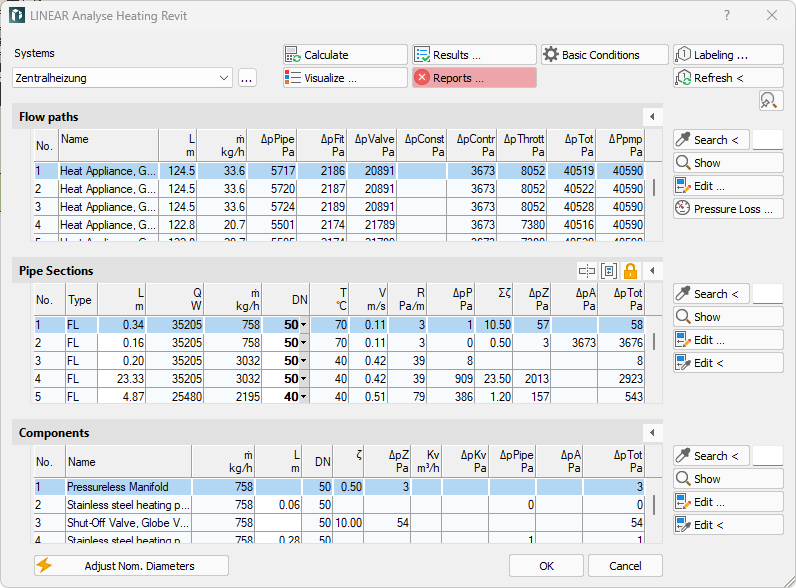Click the Kv column header in Components

(x=426, y=461)
